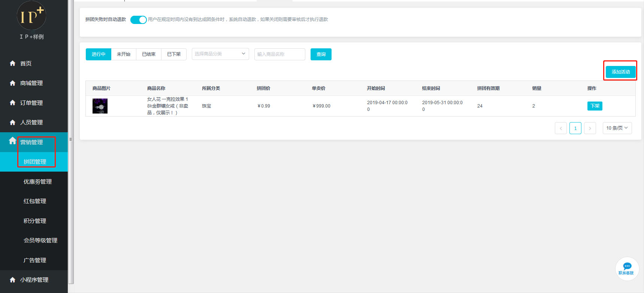Click the icon next to 订单管理
The image size is (644, 293).
click(12, 103)
